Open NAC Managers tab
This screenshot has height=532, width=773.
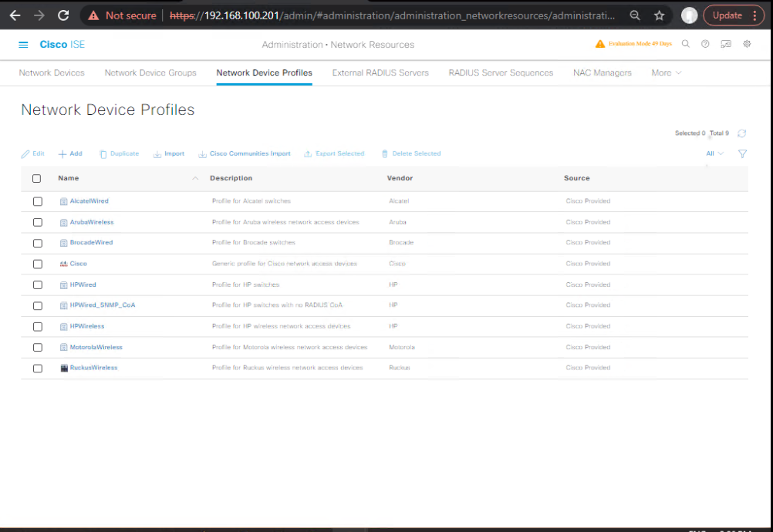pos(603,73)
